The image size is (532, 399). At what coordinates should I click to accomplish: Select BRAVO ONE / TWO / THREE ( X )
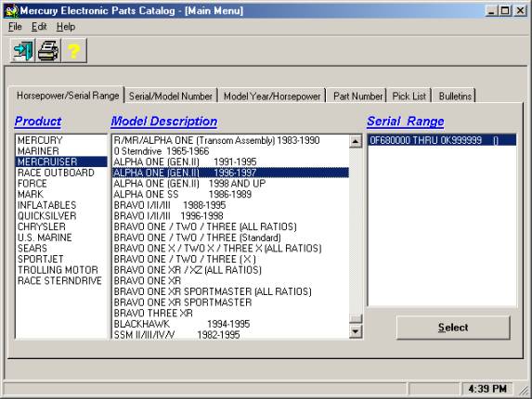[230, 259]
